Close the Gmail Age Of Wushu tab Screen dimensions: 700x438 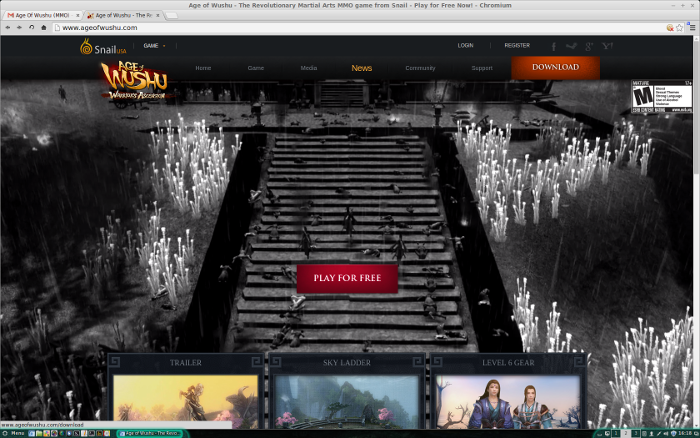(77, 15)
